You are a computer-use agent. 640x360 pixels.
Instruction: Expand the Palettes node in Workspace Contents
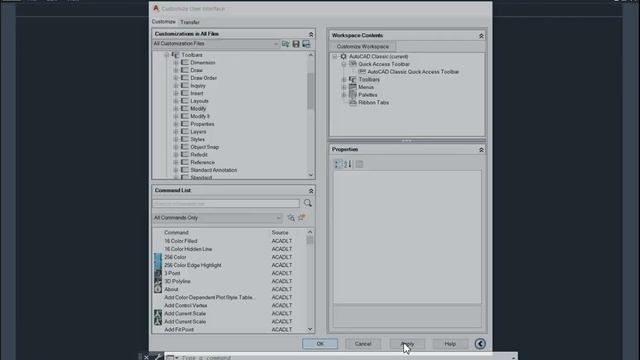(344, 95)
